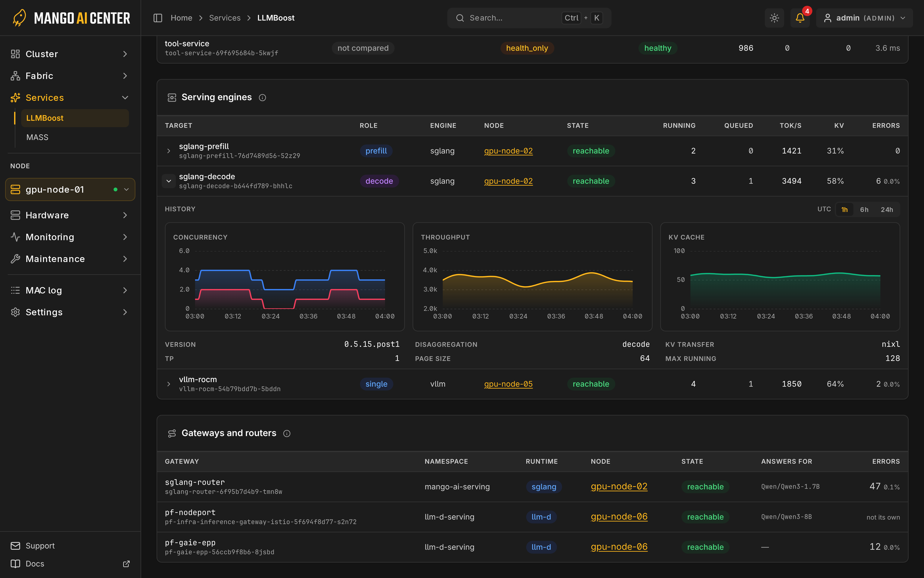Select the 1h history range
The image size is (924, 578).
pyautogui.click(x=844, y=210)
